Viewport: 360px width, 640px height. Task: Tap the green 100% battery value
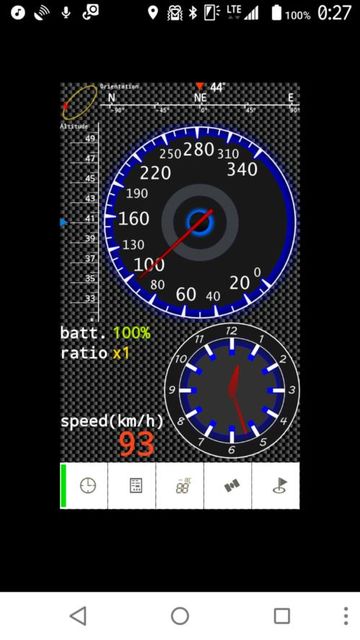point(132,333)
